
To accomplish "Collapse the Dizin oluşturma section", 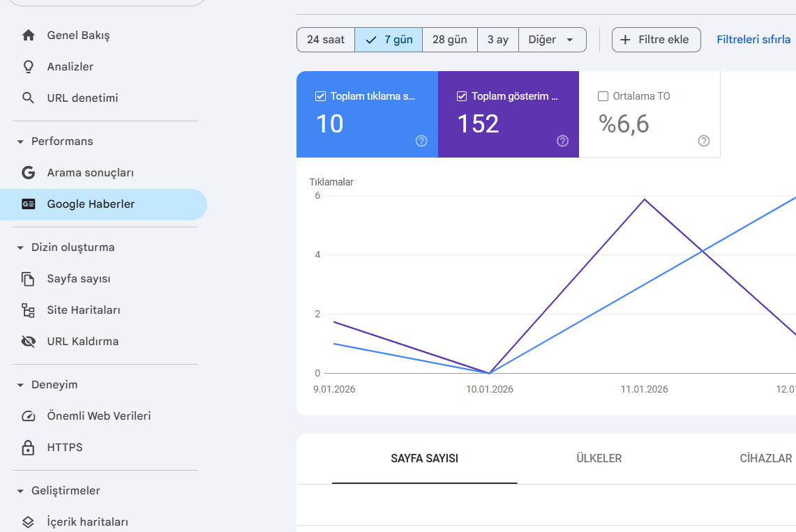I will [20, 248].
